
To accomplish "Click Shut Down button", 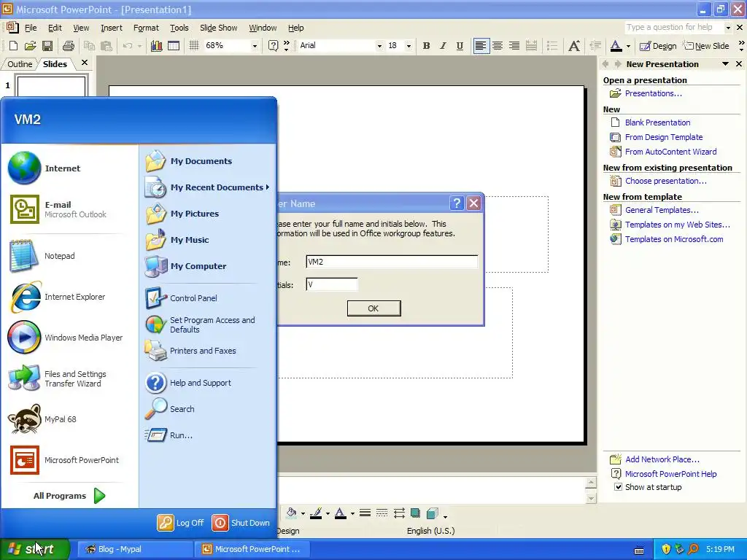I will point(241,522).
